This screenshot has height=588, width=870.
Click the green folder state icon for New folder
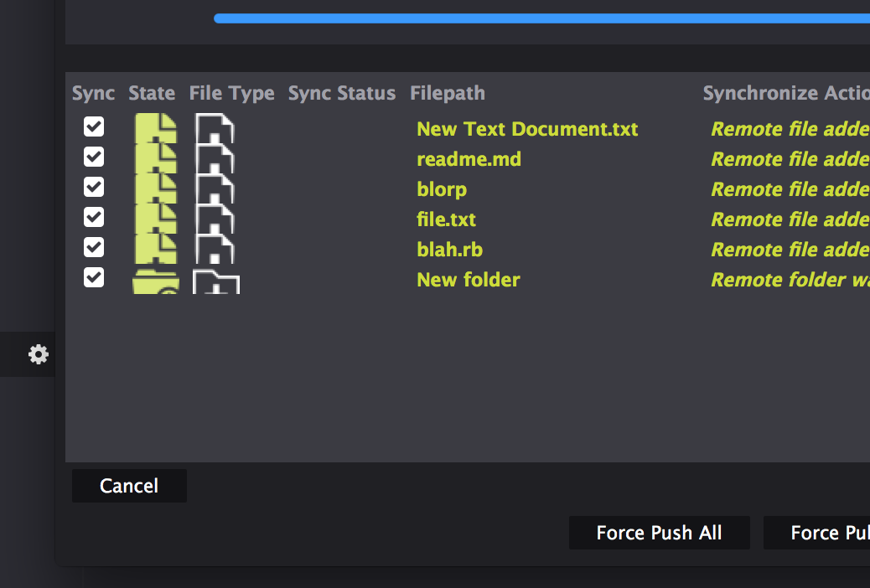point(156,281)
